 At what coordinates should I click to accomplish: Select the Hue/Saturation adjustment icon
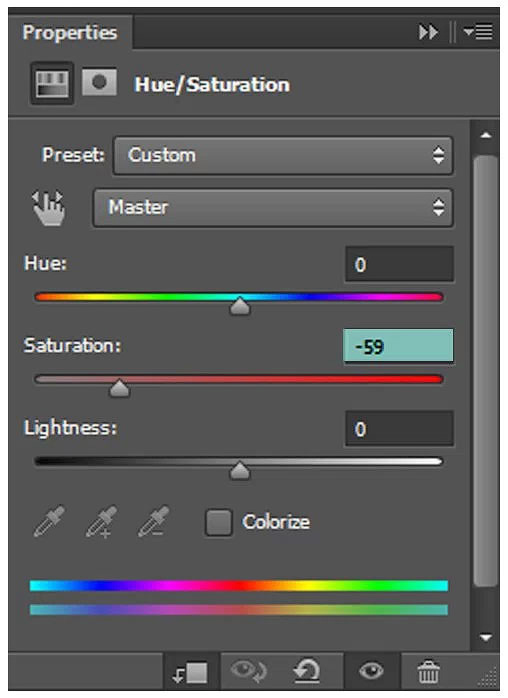coord(52,84)
